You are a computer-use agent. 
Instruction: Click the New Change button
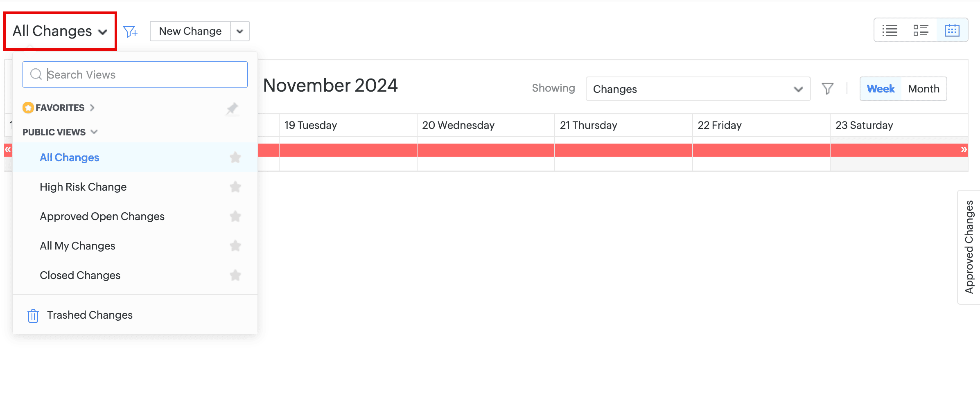(x=190, y=32)
